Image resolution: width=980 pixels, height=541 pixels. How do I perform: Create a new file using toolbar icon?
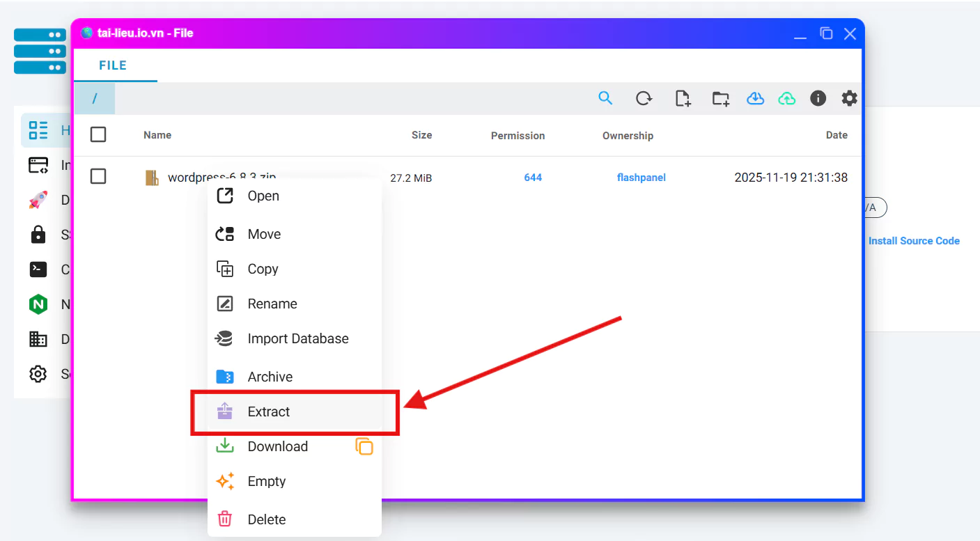pyautogui.click(x=683, y=99)
